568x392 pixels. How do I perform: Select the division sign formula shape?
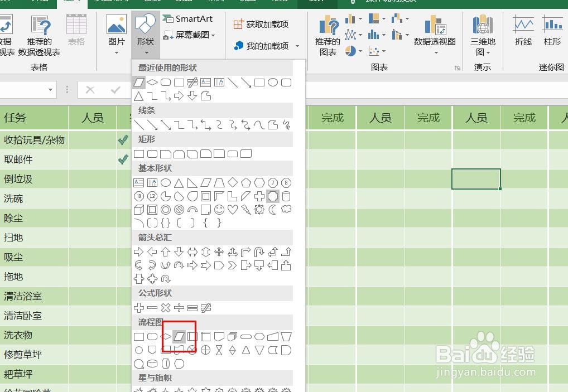pyautogui.click(x=179, y=308)
